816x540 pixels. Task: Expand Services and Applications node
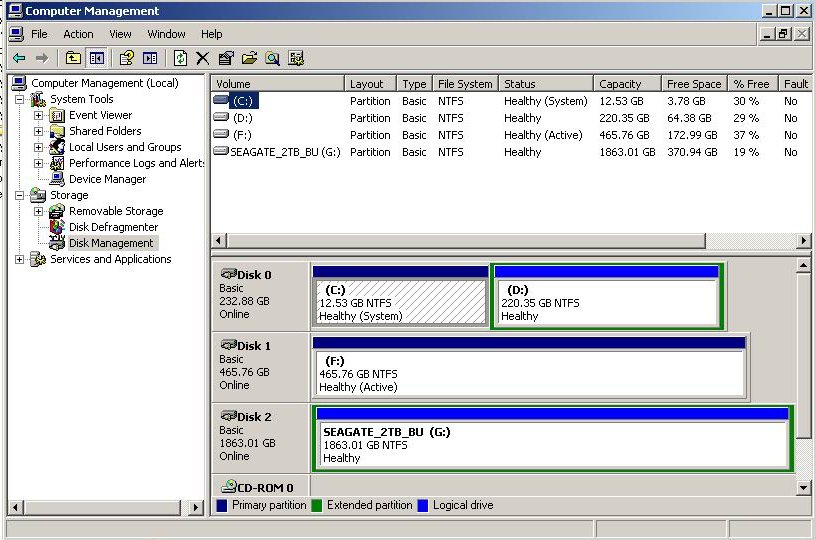coord(19,259)
